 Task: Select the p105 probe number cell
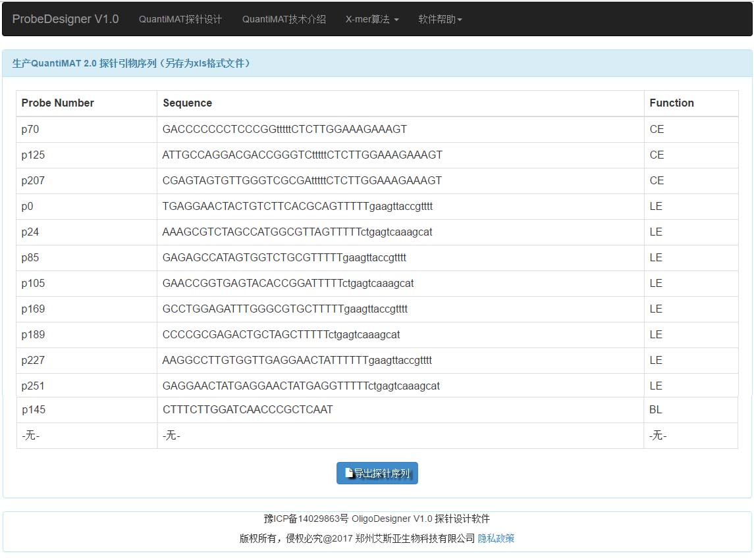[86, 283]
